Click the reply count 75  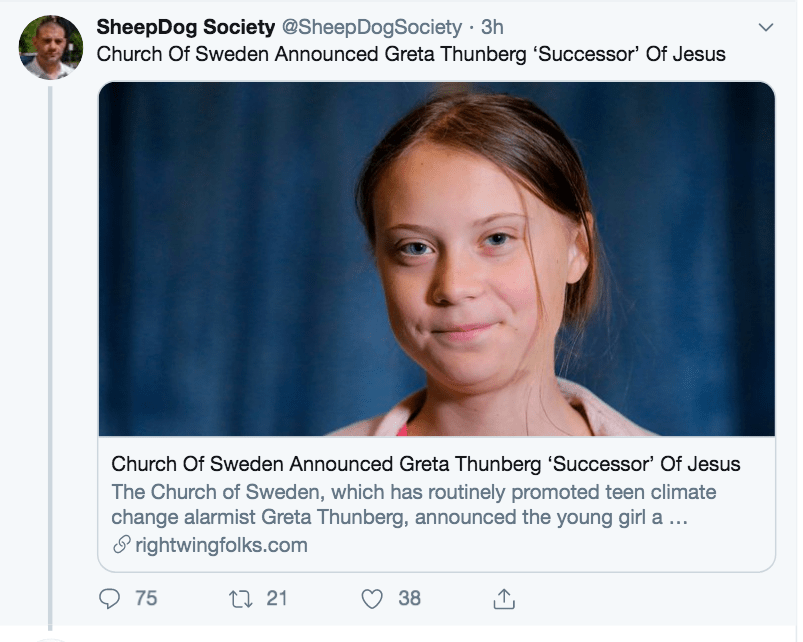146,599
